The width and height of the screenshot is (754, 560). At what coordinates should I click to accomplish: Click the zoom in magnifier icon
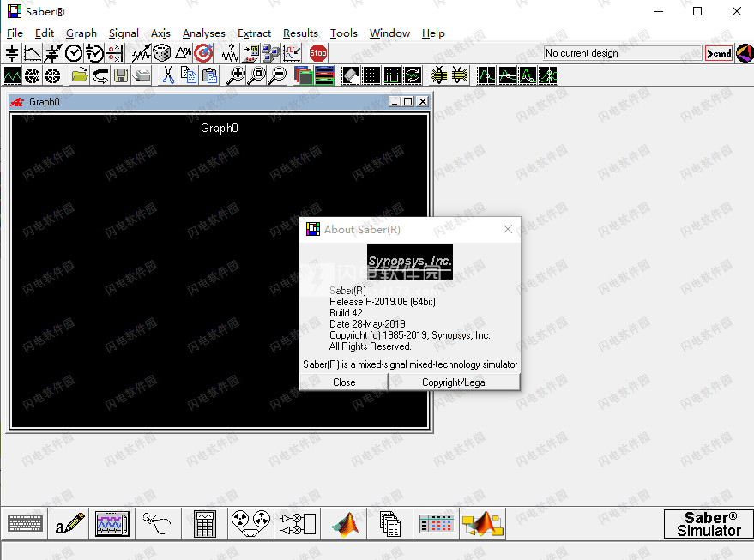point(236,76)
